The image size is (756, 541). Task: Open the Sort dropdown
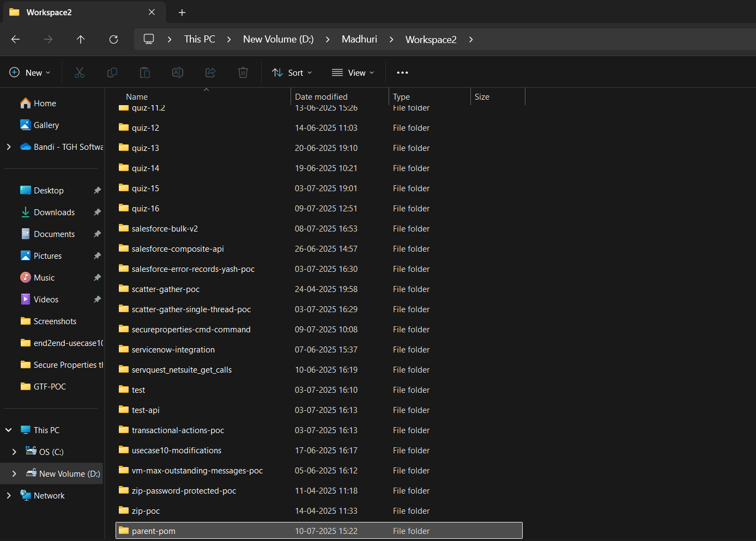292,72
